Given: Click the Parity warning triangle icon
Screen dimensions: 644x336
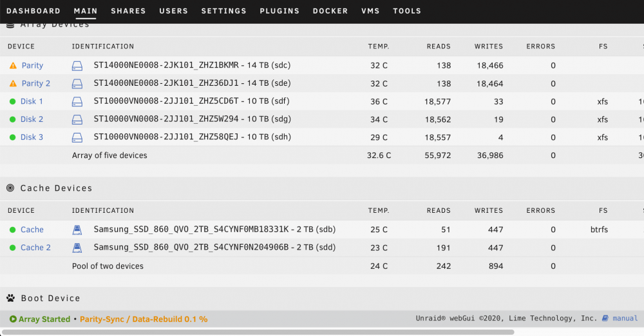Looking at the screenshot, I should [13, 65].
